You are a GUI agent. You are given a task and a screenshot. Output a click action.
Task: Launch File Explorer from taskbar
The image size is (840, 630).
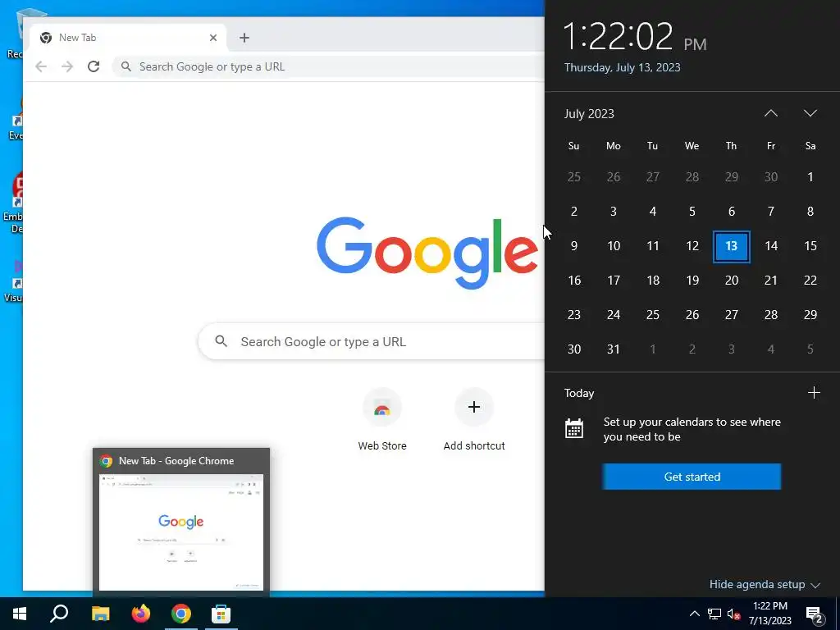(x=100, y=614)
